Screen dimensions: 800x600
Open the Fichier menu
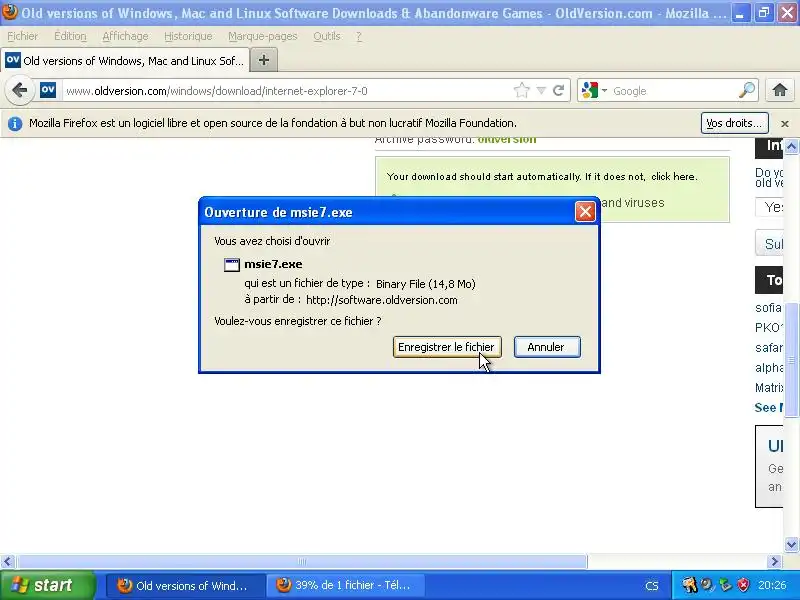click(x=22, y=36)
